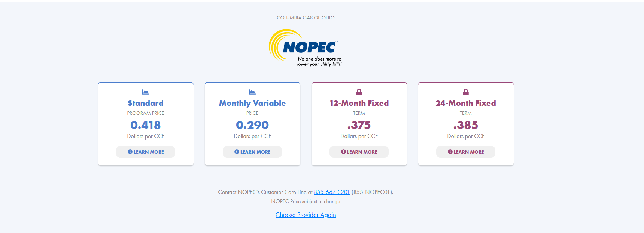
Task: Click the 0.418 Standard price value
Action: coord(146,125)
